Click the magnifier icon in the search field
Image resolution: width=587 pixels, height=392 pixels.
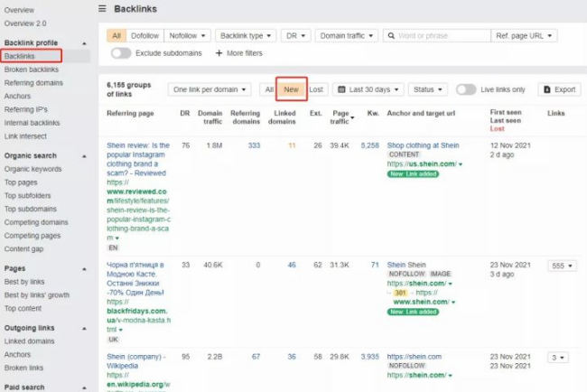pos(390,35)
